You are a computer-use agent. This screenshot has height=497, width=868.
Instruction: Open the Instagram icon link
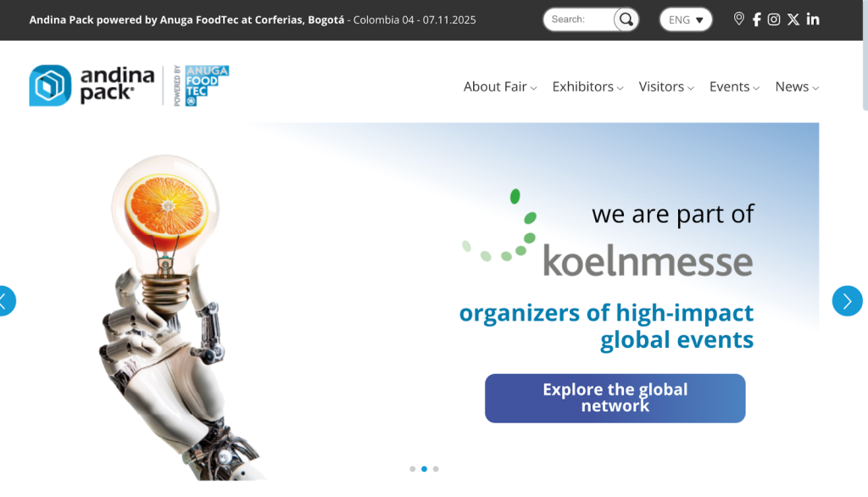click(774, 20)
